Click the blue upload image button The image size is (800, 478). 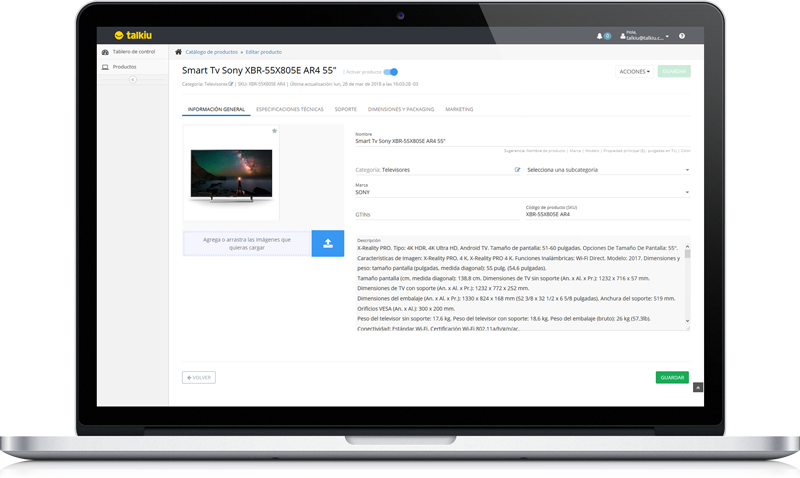[x=328, y=243]
